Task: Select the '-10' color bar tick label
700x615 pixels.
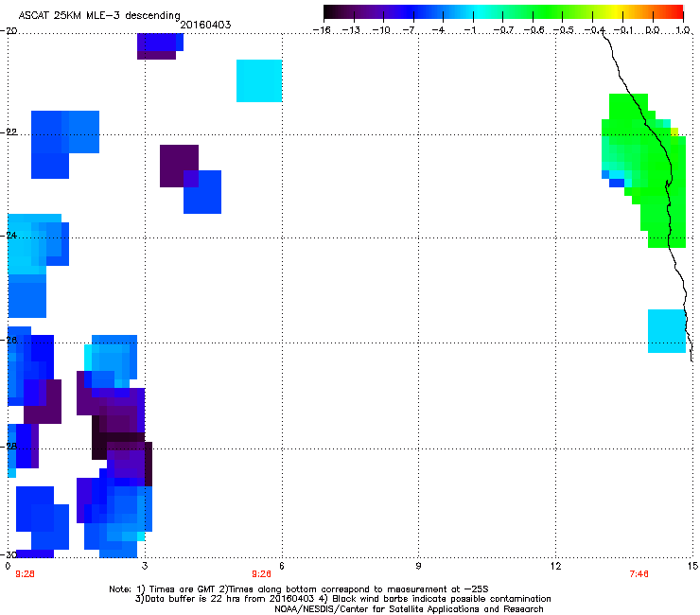Action: (381, 30)
